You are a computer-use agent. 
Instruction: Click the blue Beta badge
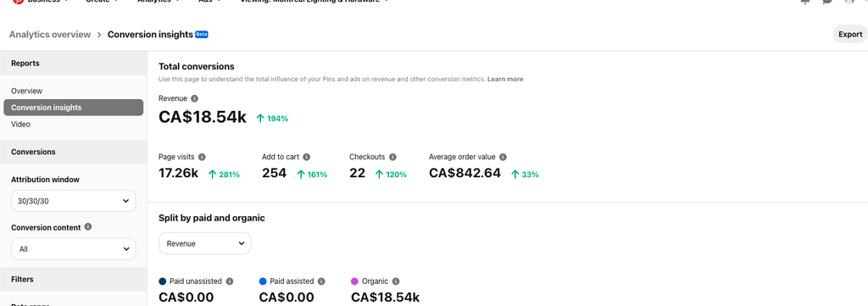pos(202,34)
